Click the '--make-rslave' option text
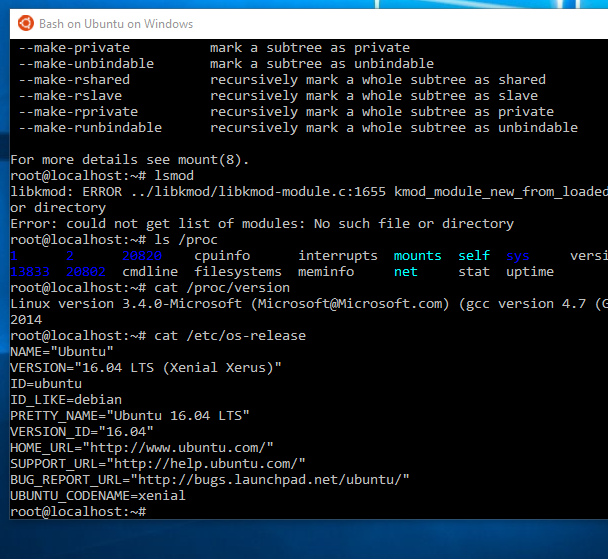 point(71,96)
